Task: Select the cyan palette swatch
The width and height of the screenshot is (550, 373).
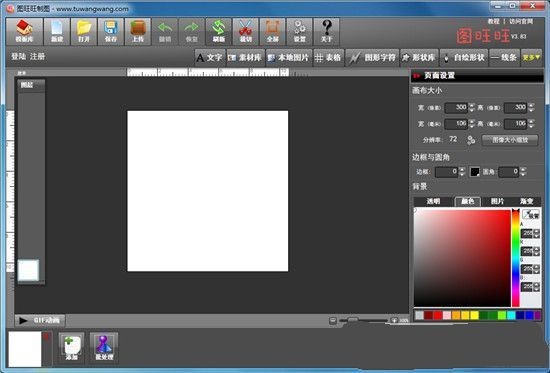Action: (511, 315)
